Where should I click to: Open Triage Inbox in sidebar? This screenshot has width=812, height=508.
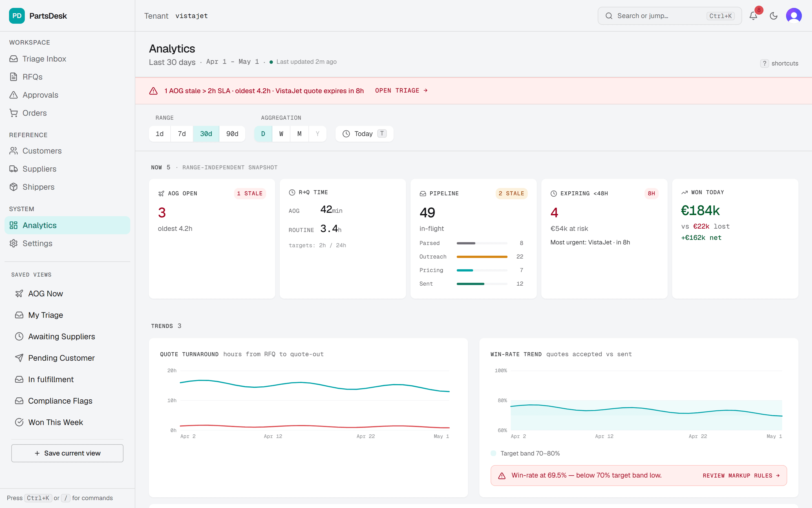coord(67,59)
